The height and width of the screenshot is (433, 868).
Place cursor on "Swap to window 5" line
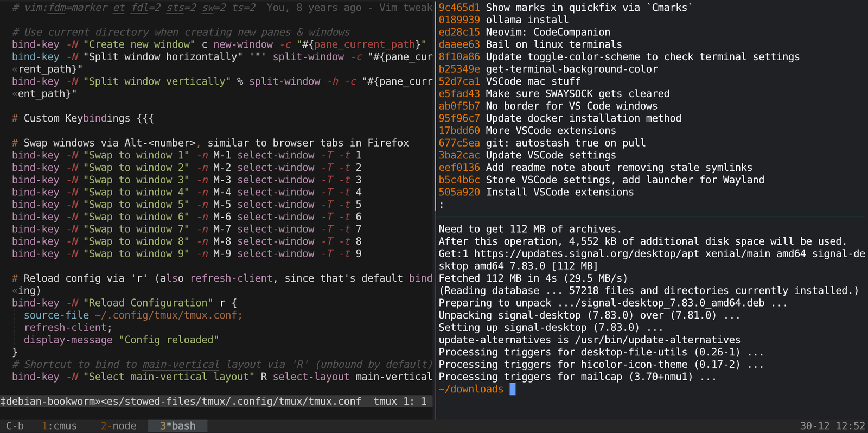[x=136, y=205]
